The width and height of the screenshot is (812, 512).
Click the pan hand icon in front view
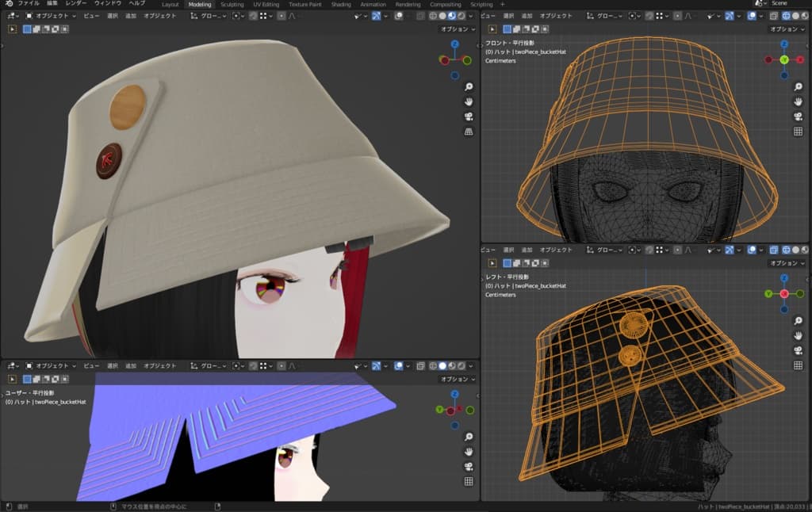coord(798,102)
